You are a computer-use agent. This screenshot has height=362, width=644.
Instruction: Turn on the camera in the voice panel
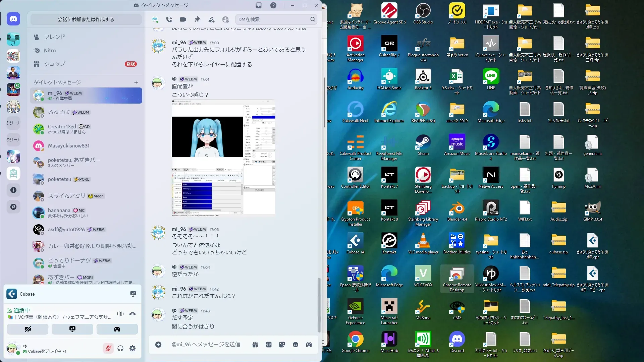click(x=28, y=329)
